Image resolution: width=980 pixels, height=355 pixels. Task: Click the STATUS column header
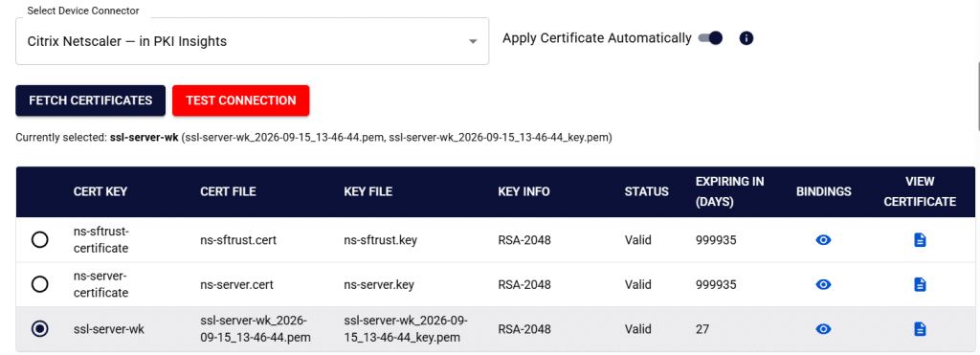point(646,192)
